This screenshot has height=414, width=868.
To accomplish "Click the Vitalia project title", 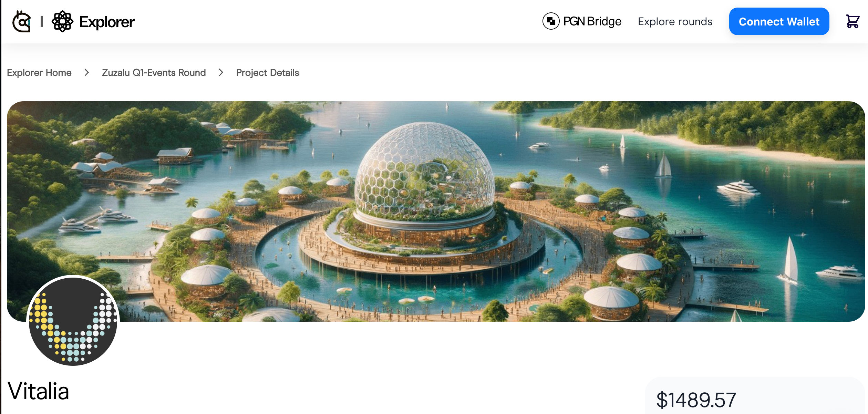I will point(38,391).
